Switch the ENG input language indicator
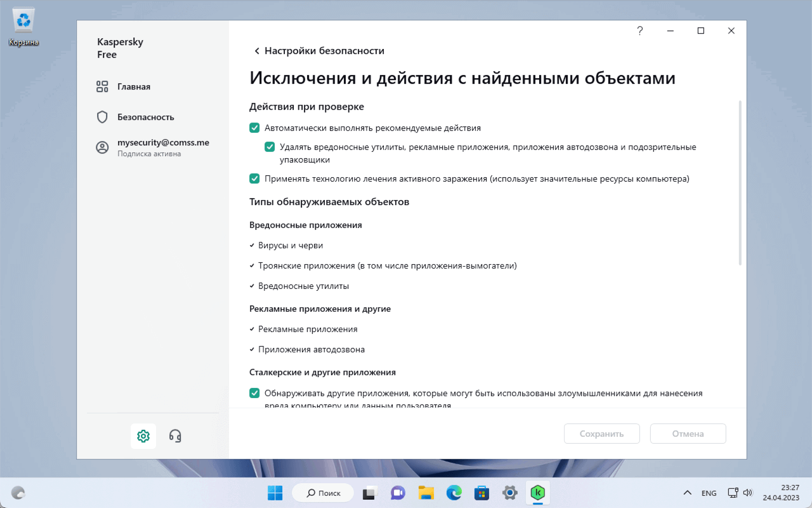The height and width of the screenshot is (508, 812). (x=709, y=493)
